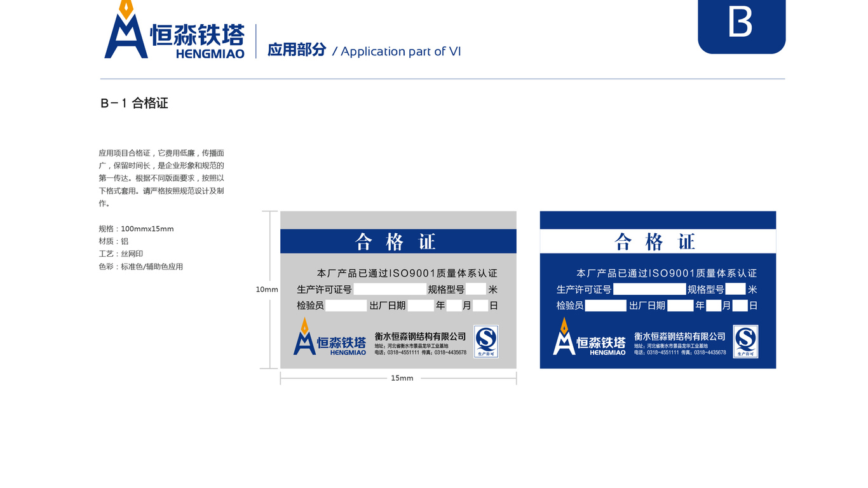Click the 生产许可证号 blank field on gray card

[x=390, y=289]
